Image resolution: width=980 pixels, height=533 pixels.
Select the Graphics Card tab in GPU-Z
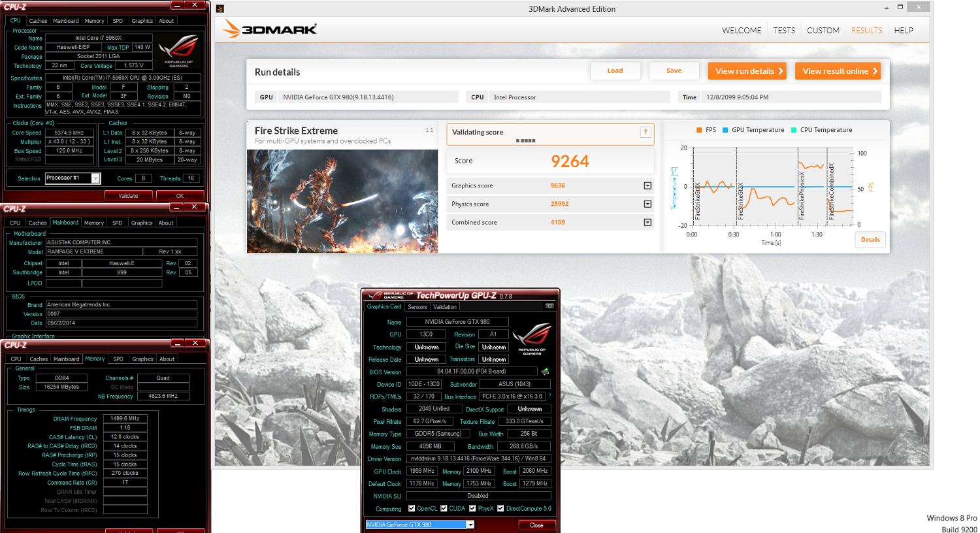[x=384, y=306]
